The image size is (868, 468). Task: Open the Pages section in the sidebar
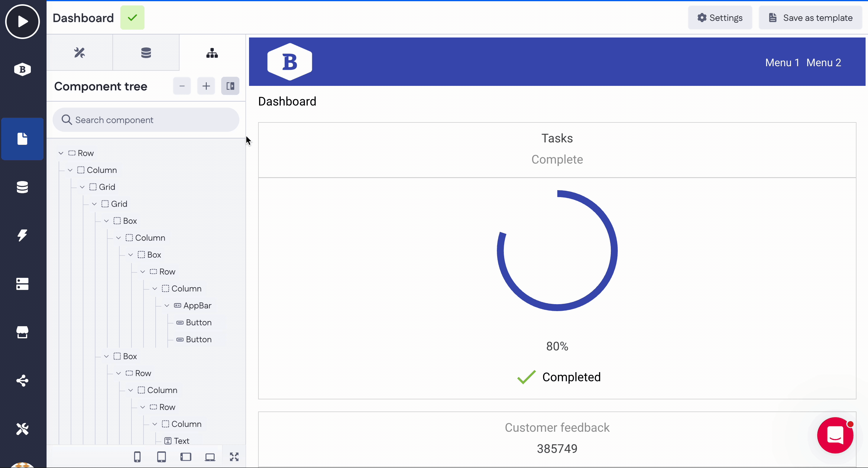tap(23, 139)
